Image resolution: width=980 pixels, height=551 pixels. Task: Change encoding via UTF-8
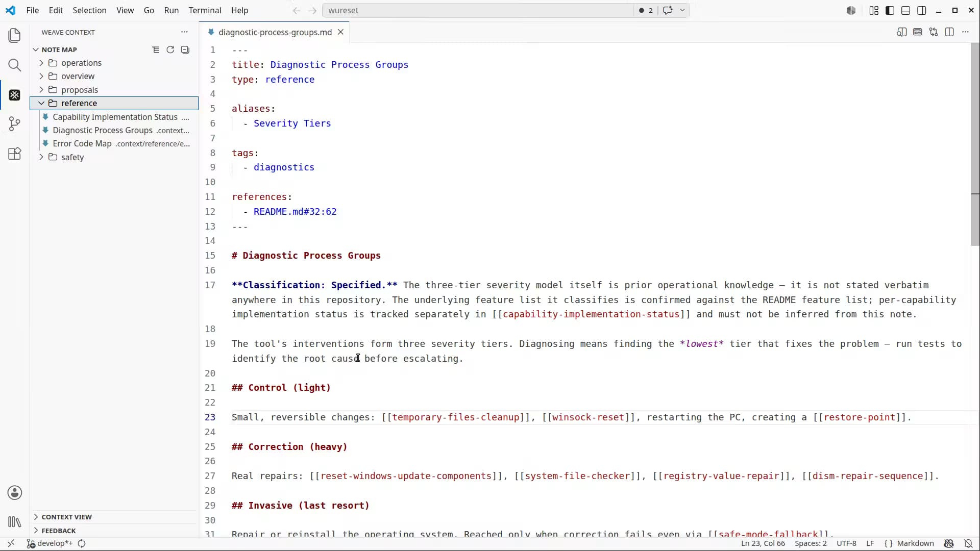846,543
